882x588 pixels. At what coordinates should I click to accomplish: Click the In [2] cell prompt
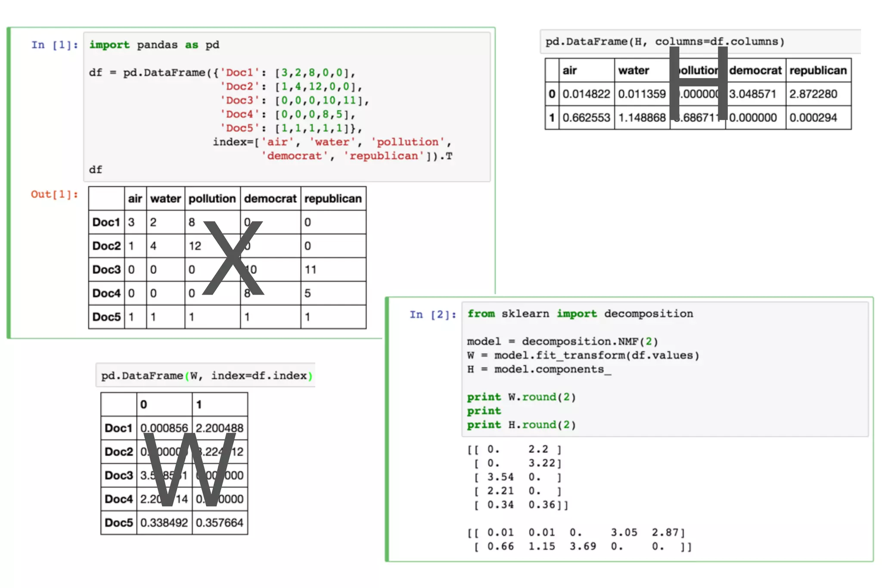432,314
